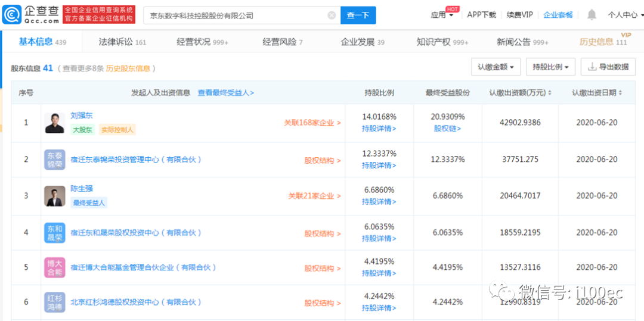Open 股权结构 for 宿迁博大合能 row
This screenshot has height=321, width=644.
click(x=323, y=269)
